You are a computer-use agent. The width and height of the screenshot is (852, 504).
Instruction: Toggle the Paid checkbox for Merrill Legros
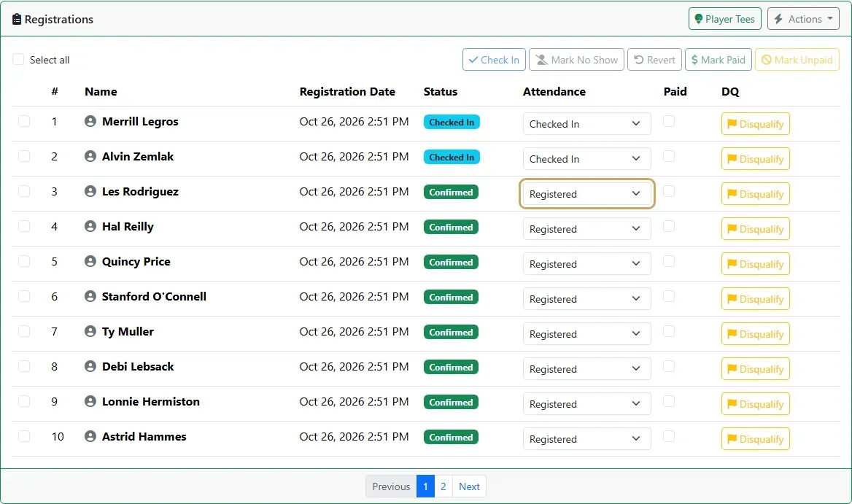(x=669, y=121)
